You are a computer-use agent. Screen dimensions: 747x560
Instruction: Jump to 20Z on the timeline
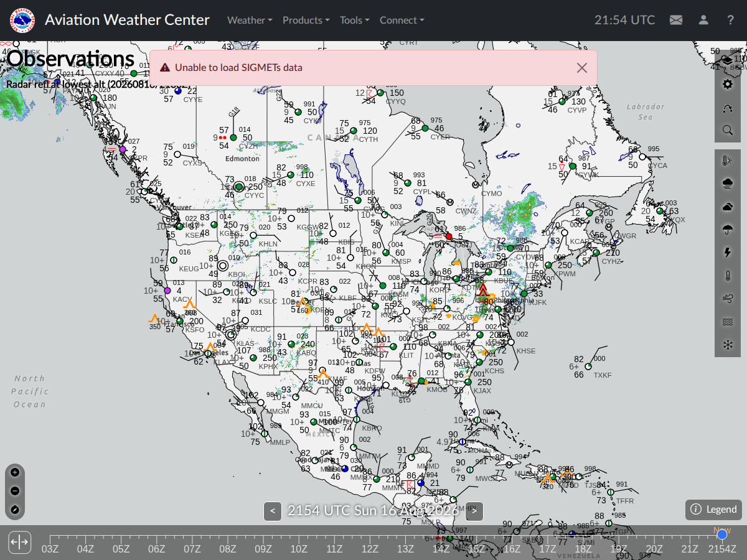coord(654,548)
